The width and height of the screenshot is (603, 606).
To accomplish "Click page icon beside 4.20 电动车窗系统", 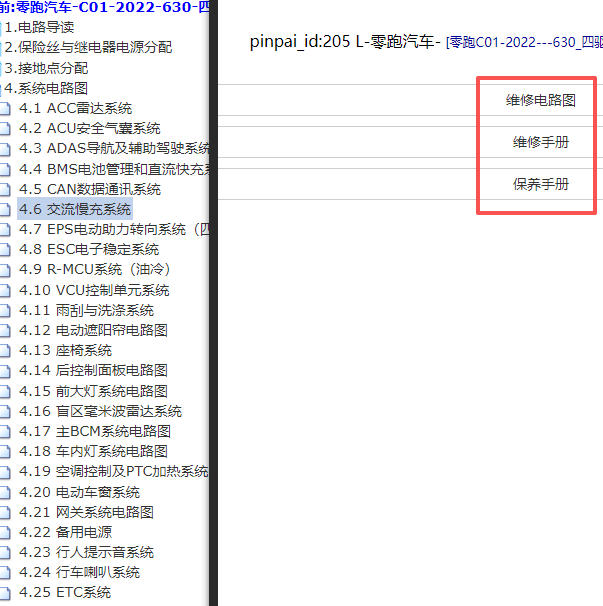I will click(5, 492).
